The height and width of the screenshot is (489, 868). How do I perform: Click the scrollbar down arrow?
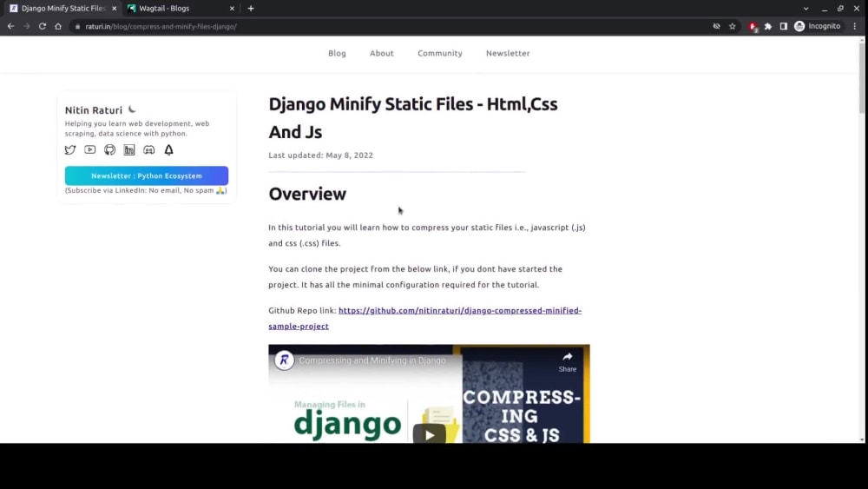click(x=862, y=439)
